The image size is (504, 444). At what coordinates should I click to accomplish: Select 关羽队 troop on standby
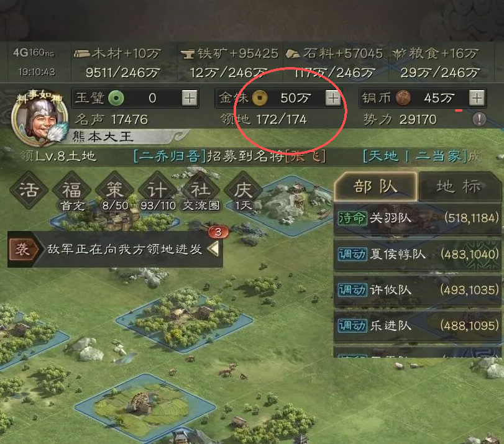[x=418, y=219]
